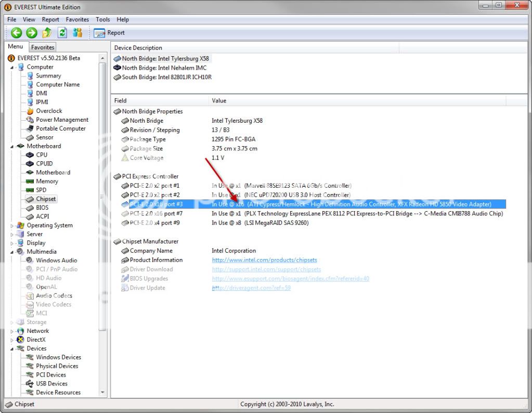The width and height of the screenshot is (532, 413).
Task: Select the Computer Name tree item
Action: click(58, 84)
